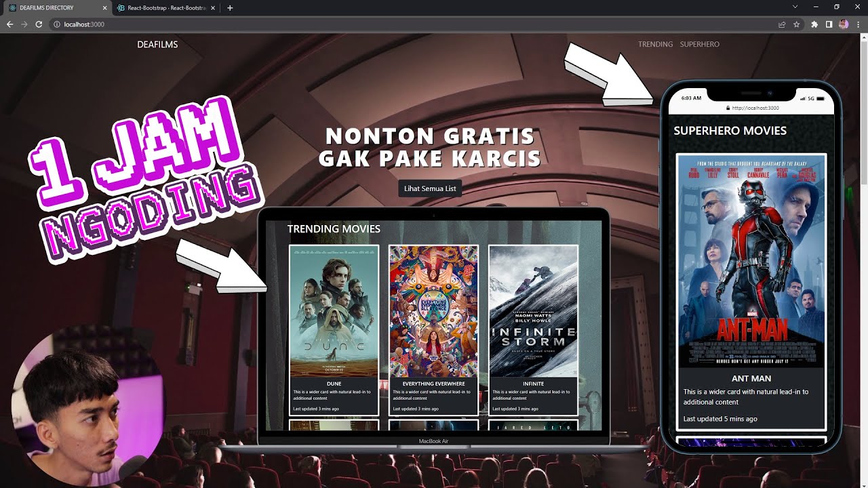Click the DEAFILMS brand link
The width and height of the screenshot is (868, 488).
157,44
